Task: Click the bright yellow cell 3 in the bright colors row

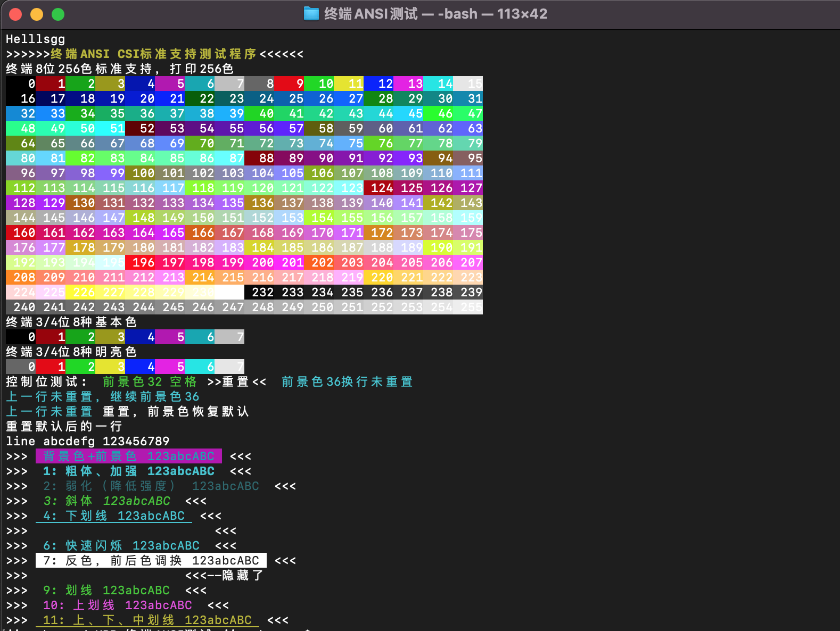Action: pos(110,367)
